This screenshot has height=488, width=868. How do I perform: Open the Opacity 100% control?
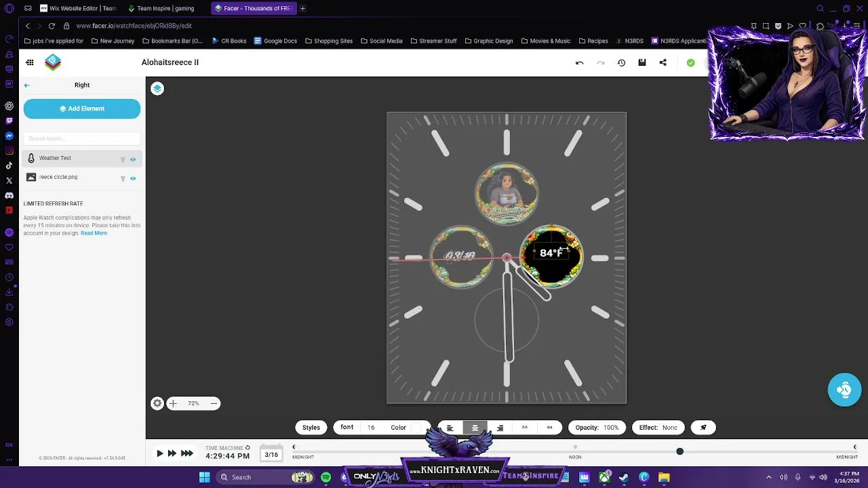[x=597, y=428]
